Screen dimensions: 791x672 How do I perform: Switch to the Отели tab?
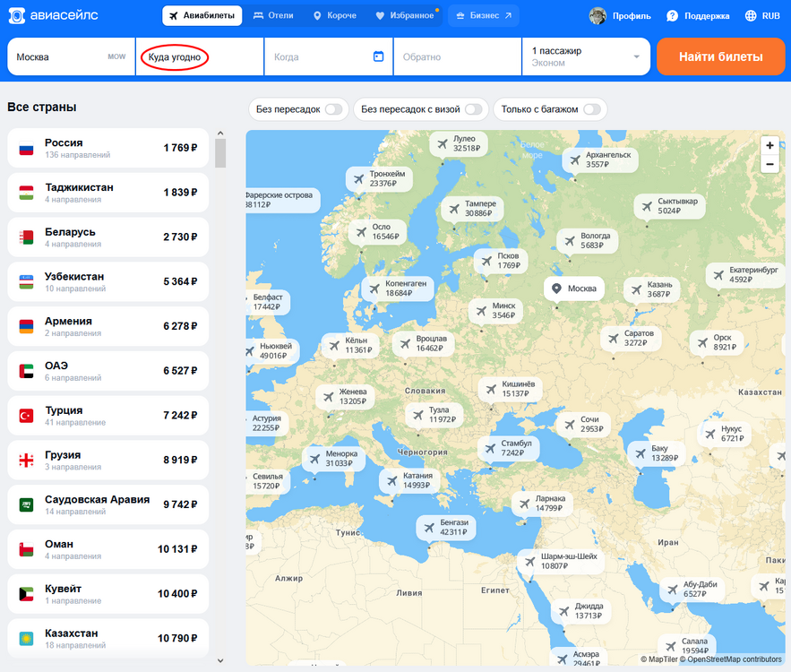273,16
